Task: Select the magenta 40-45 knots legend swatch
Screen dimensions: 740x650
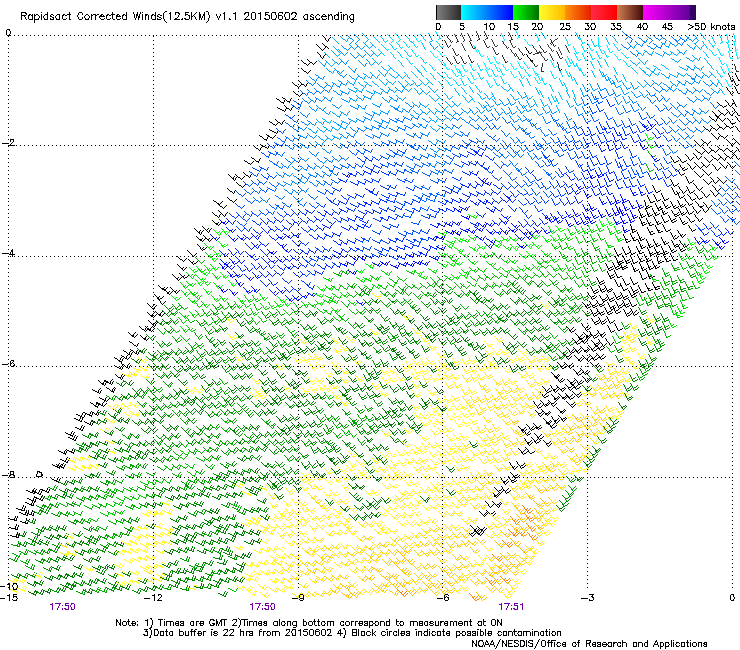Action: [656, 12]
